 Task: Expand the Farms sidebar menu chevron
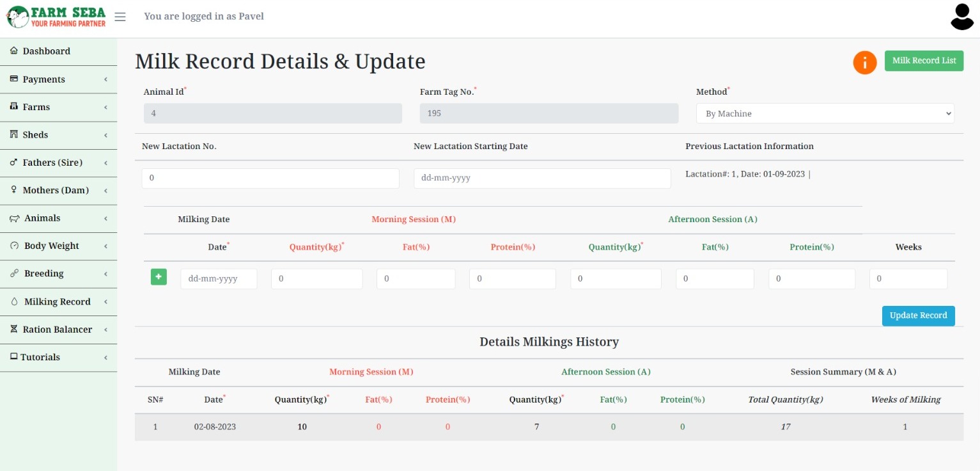105,107
